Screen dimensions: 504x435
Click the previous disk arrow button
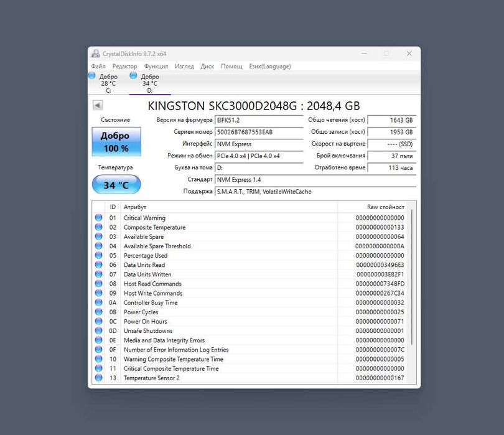coord(98,105)
